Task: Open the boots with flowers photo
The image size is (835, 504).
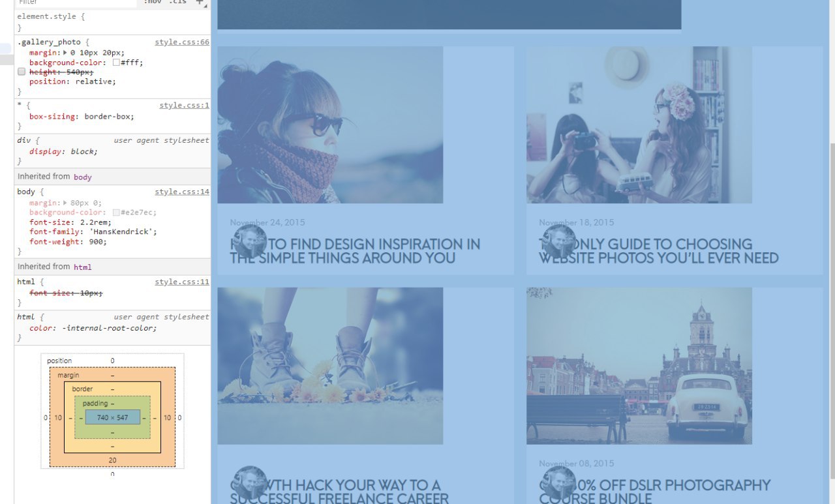Action: (330, 366)
